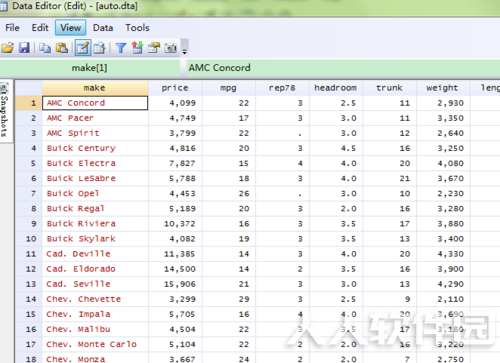The height and width of the screenshot is (363, 500).
Task: Click the rep78 cell 4 for Buick Electra
Action: point(282,163)
